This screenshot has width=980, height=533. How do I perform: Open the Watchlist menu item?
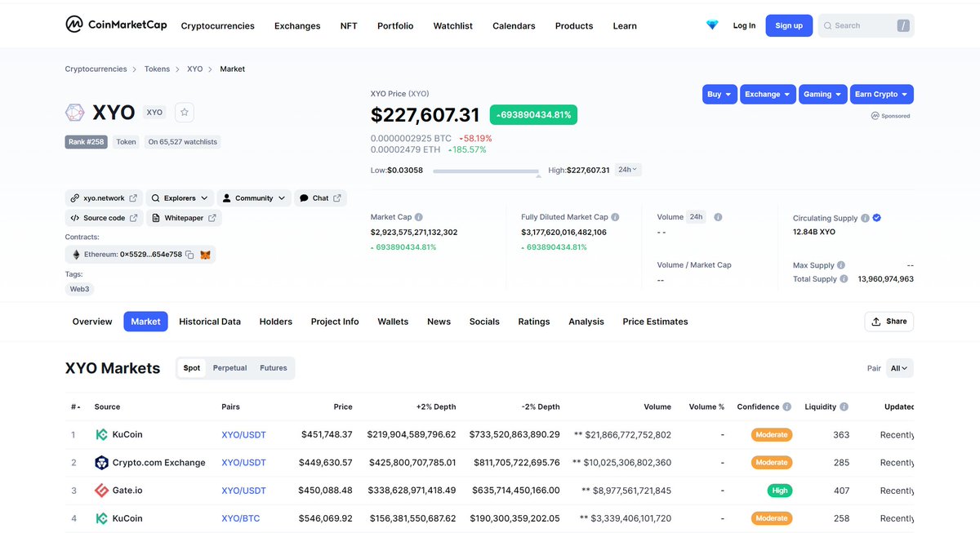coord(453,26)
